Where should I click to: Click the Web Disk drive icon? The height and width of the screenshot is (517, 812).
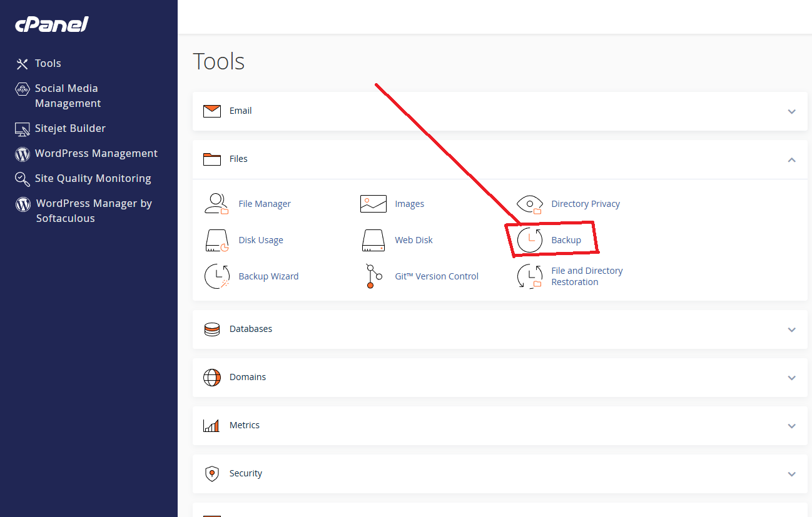[373, 240]
